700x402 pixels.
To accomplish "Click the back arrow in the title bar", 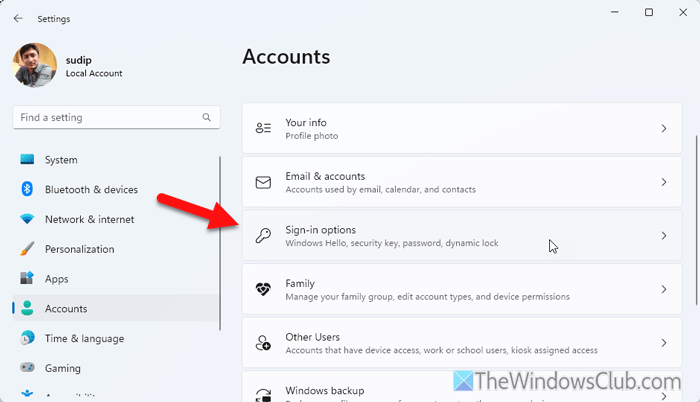I will coord(18,18).
